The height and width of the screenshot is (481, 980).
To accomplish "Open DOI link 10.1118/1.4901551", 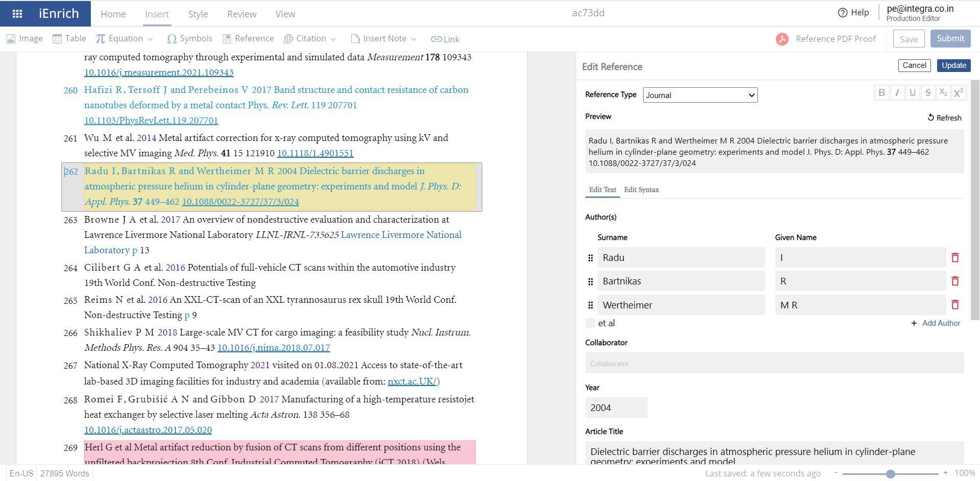I will [315, 153].
